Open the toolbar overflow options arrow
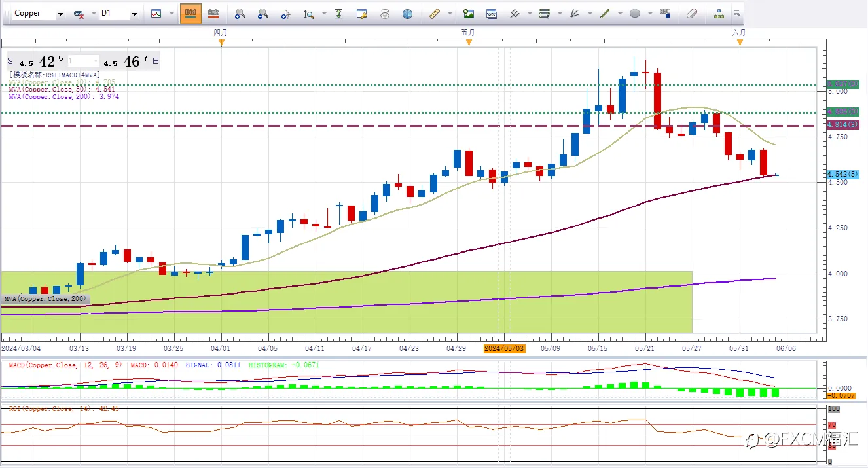The width and height of the screenshot is (868, 468). [x=738, y=14]
